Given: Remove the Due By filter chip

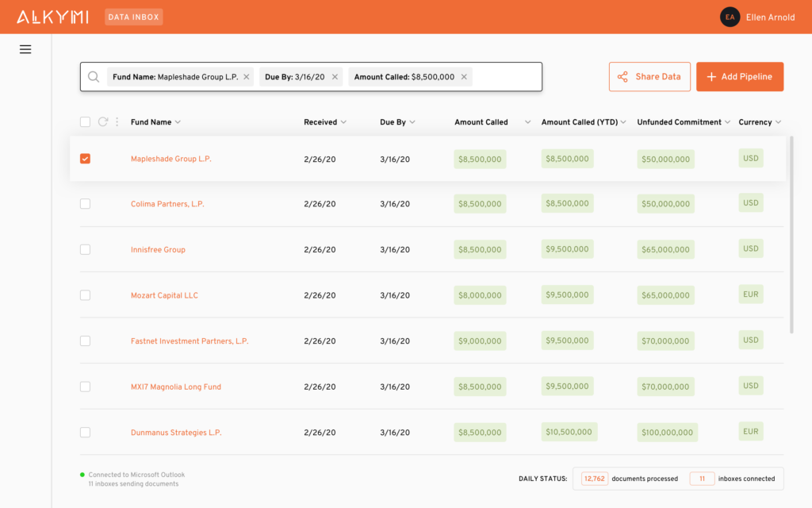Looking at the screenshot, I should (335, 77).
